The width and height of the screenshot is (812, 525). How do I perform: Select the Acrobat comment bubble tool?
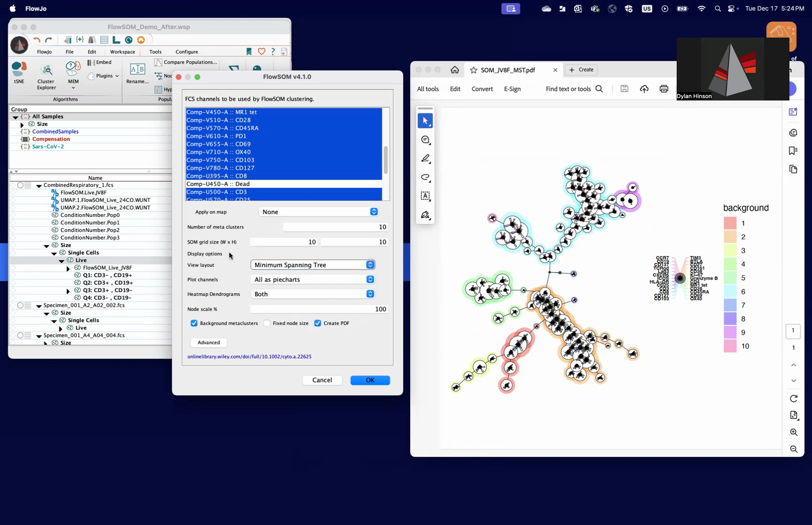point(425,140)
